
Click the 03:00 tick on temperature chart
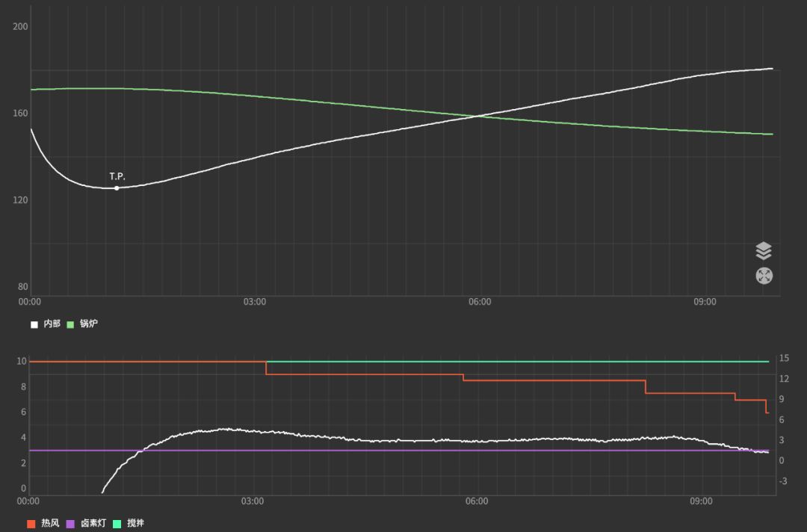255,303
